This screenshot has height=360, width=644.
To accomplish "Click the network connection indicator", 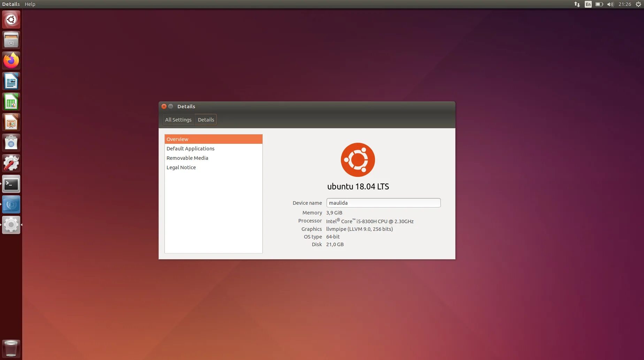I will pos(577,4).
